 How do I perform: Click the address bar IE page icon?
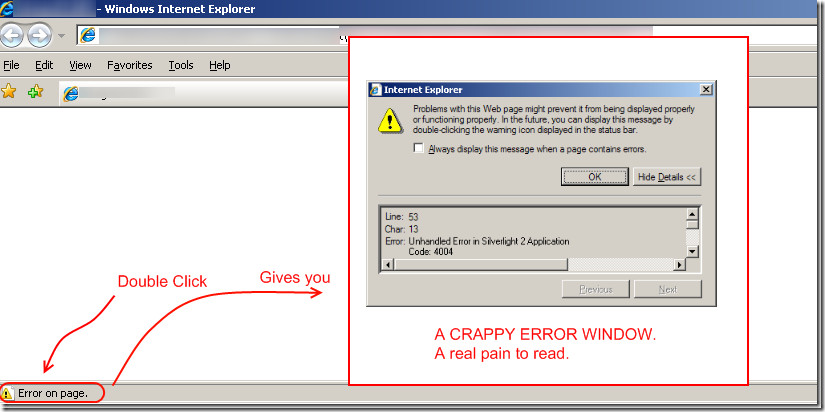pyautogui.click(x=88, y=35)
